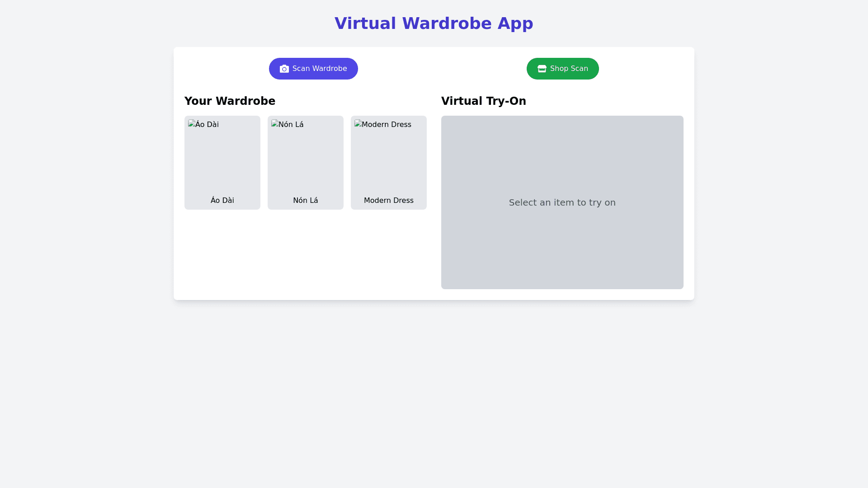Select the Nón Lá wardrobe card

click(305, 163)
